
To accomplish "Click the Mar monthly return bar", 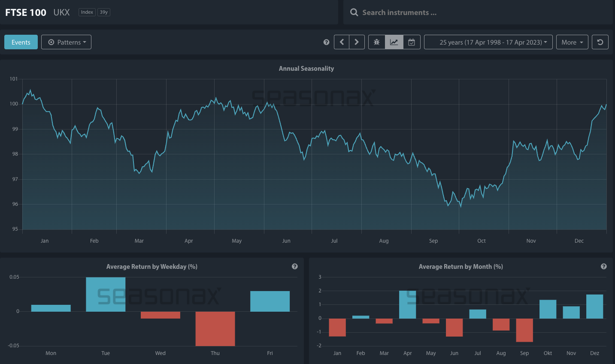I will click(x=384, y=321).
